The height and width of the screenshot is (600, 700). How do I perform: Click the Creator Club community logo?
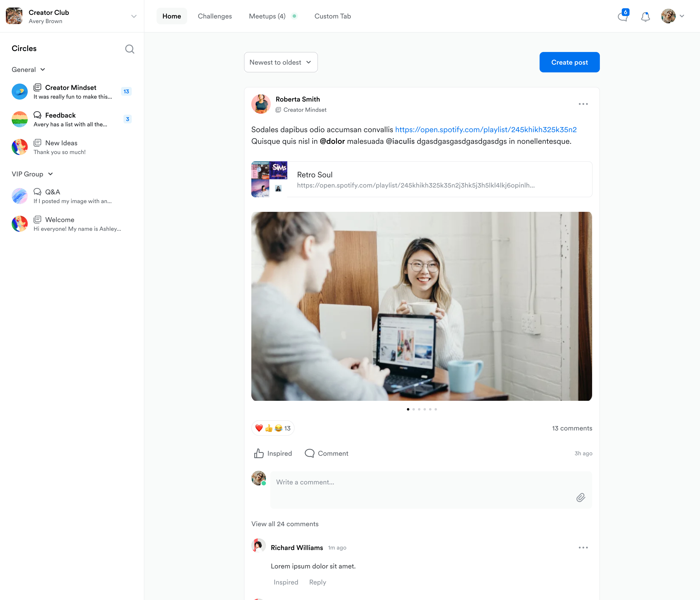(x=14, y=16)
